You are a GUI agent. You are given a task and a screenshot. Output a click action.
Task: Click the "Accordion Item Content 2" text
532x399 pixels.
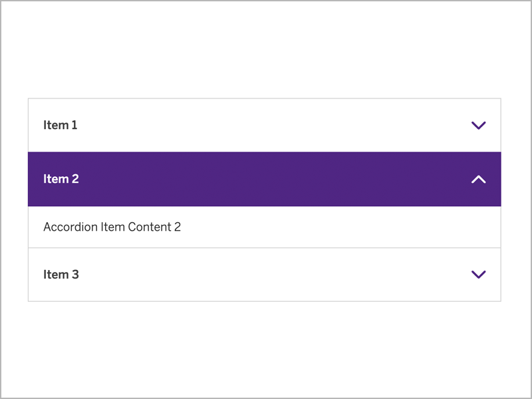click(112, 227)
